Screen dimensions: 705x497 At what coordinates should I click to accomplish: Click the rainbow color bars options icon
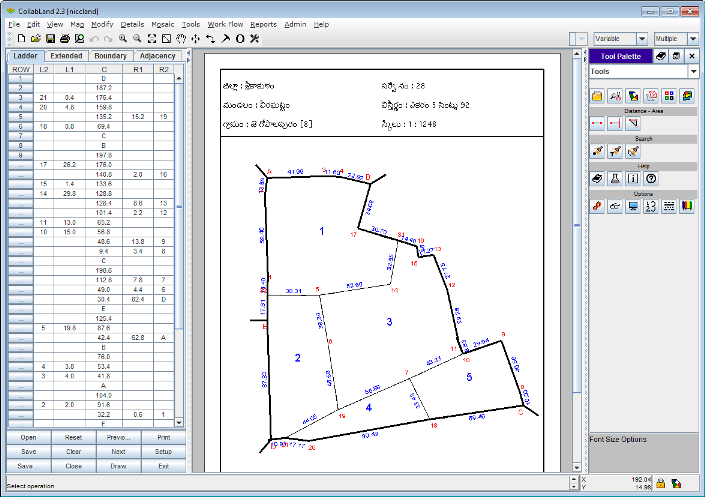687,206
